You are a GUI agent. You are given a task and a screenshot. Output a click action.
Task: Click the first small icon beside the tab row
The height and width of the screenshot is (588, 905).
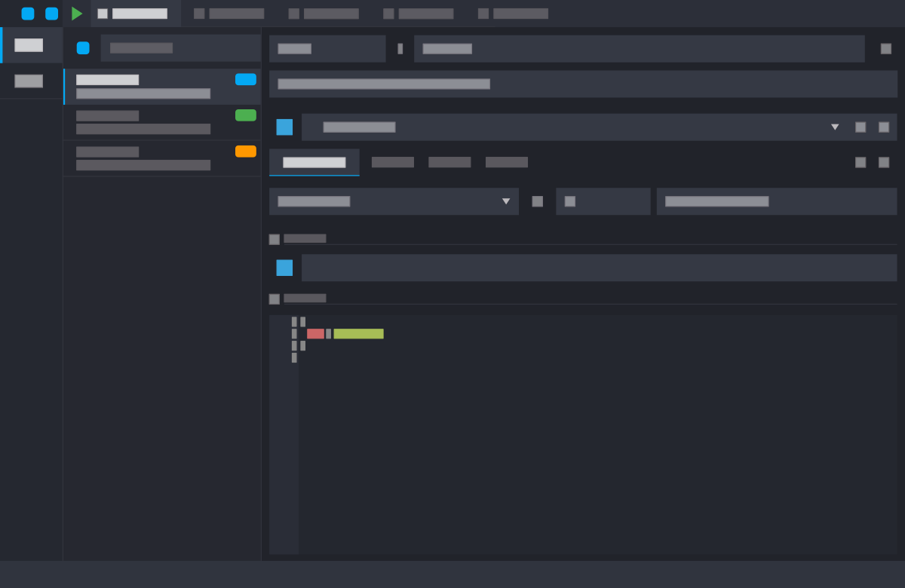pos(861,162)
